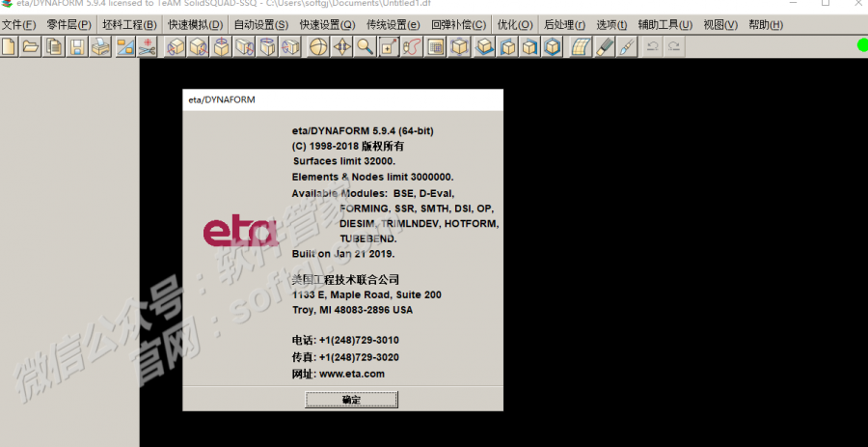Click the cube with blue right plane view icon
The width and height of the screenshot is (868, 447).
pos(529,47)
